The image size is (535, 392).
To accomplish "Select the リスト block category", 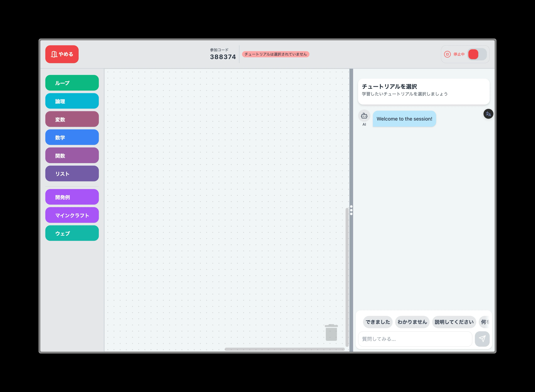I will point(72,174).
